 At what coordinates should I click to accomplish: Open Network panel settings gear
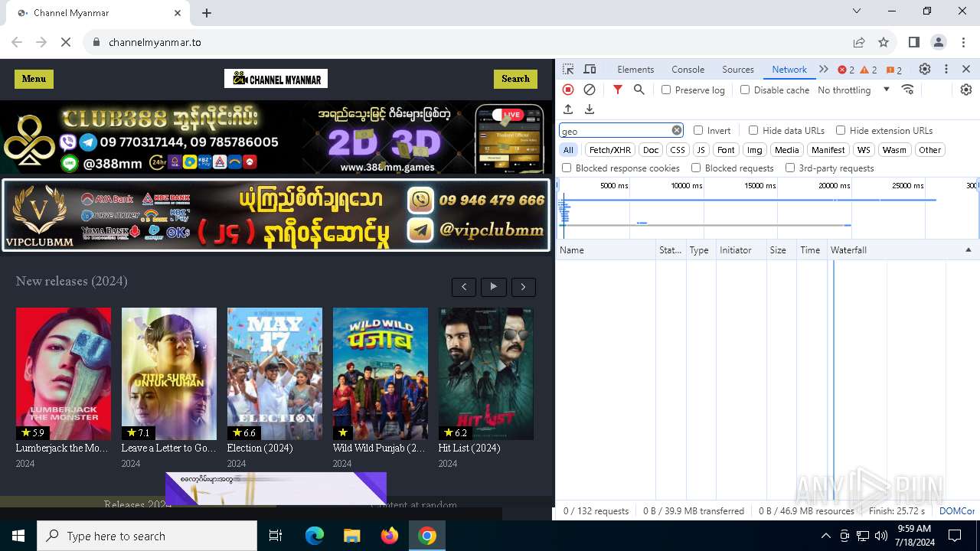pos(966,90)
